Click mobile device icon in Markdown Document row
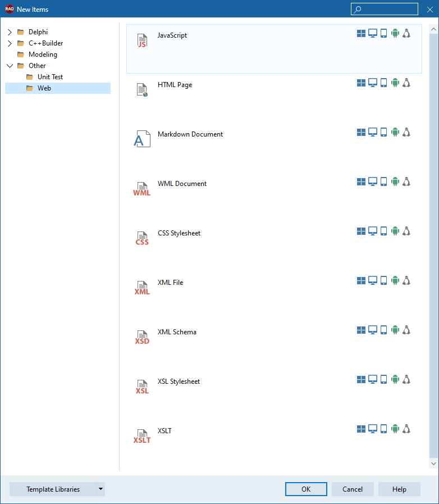 pos(383,133)
